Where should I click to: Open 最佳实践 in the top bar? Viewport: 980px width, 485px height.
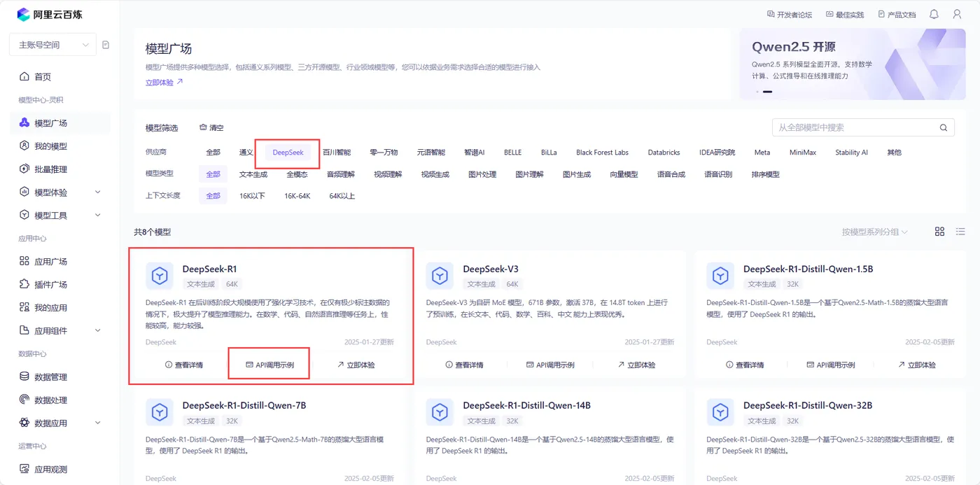[x=845, y=14]
